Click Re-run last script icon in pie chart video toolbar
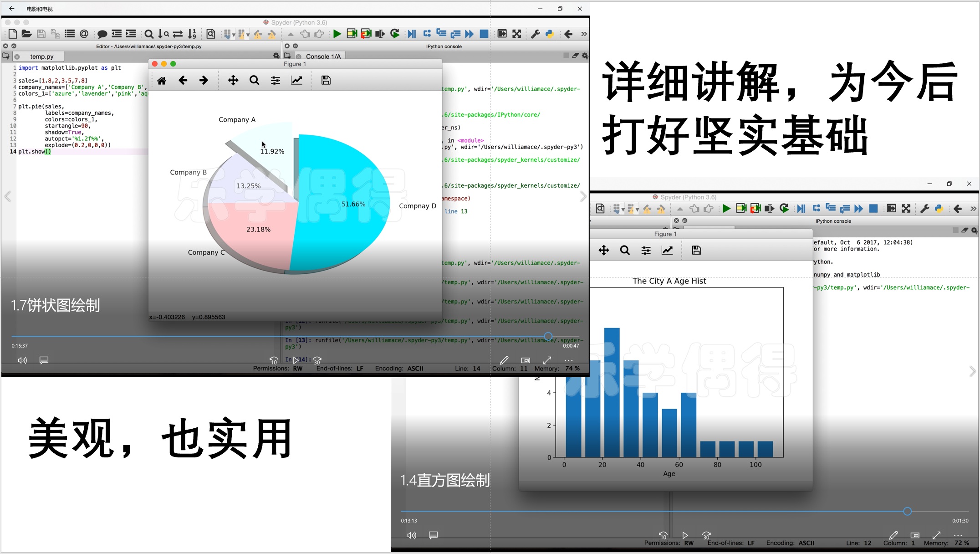The width and height of the screenshot is (980, 554). pos(395,34)
